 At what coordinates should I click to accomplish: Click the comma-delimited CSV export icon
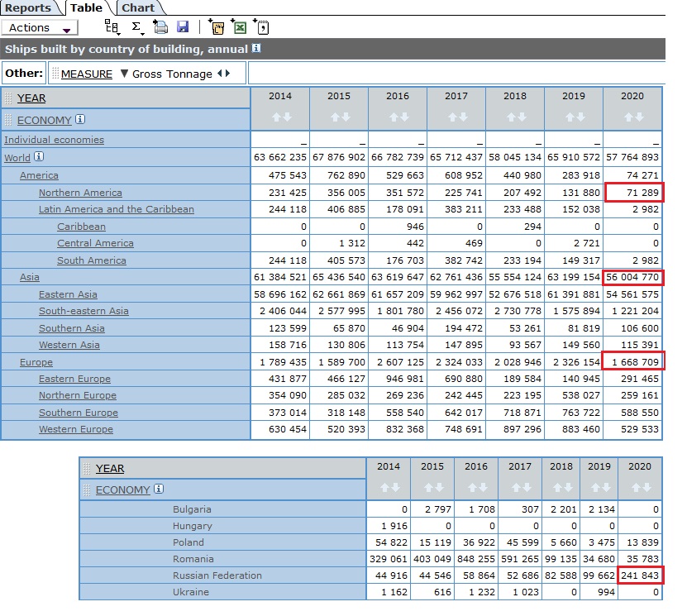[261, 26]
